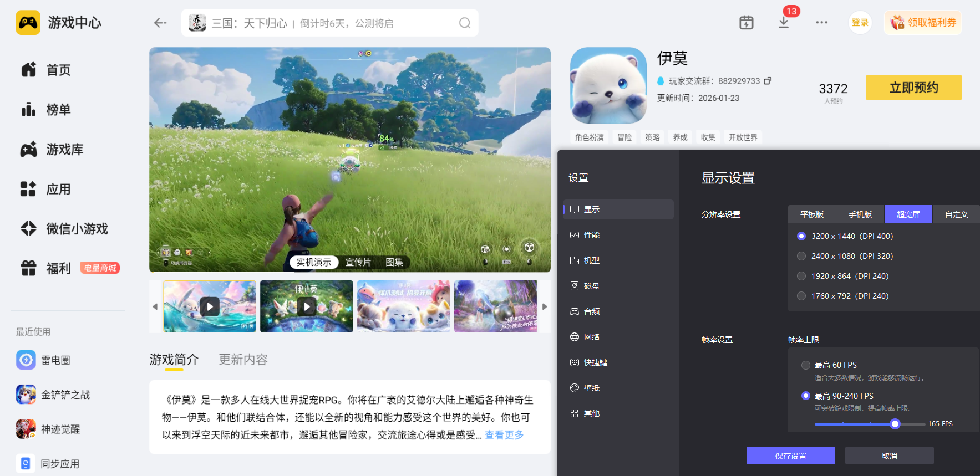
Task: Click the 策略 genre tag
Action: tap(652, 137)
